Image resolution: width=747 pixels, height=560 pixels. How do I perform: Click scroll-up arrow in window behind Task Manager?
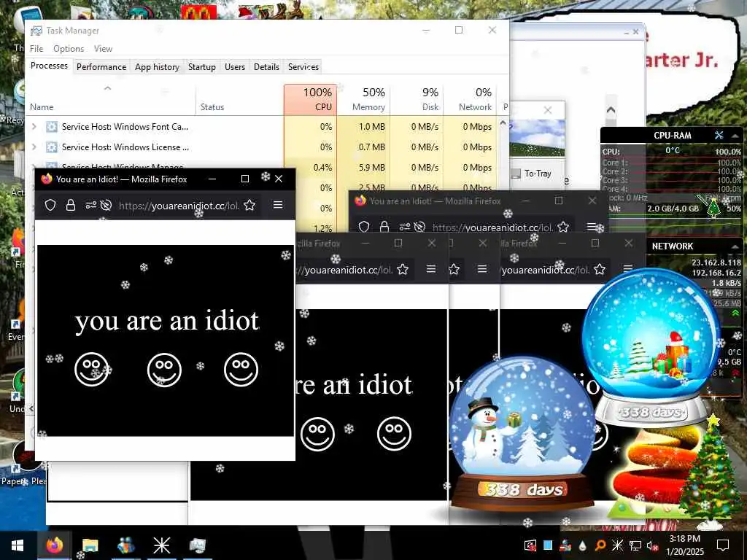point(611,109)
